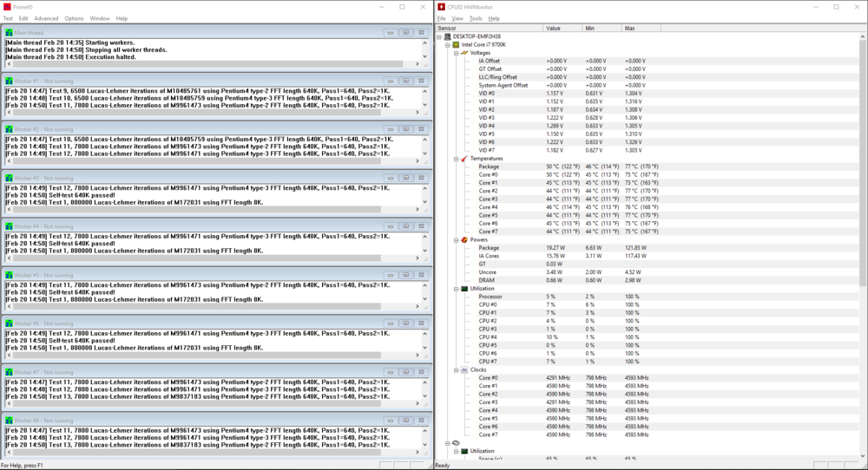
Task: Minimize the Worker #5 child window
Action: (391, 275)
